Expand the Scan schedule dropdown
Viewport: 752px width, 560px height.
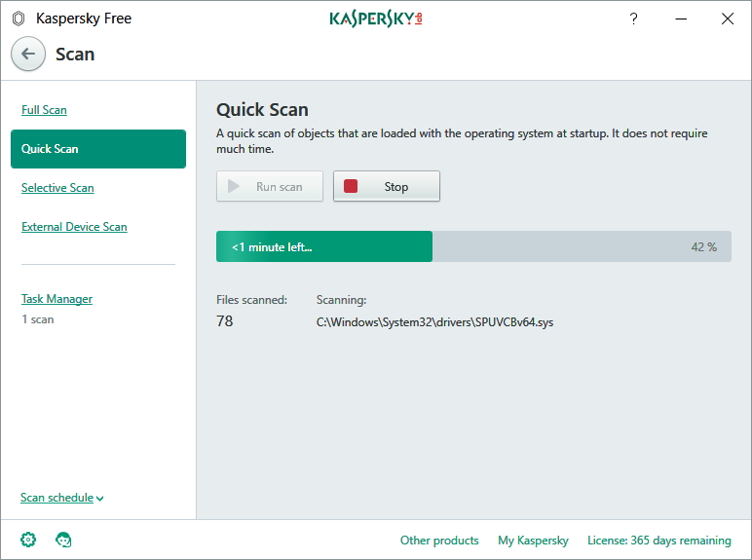coord(62,498)
